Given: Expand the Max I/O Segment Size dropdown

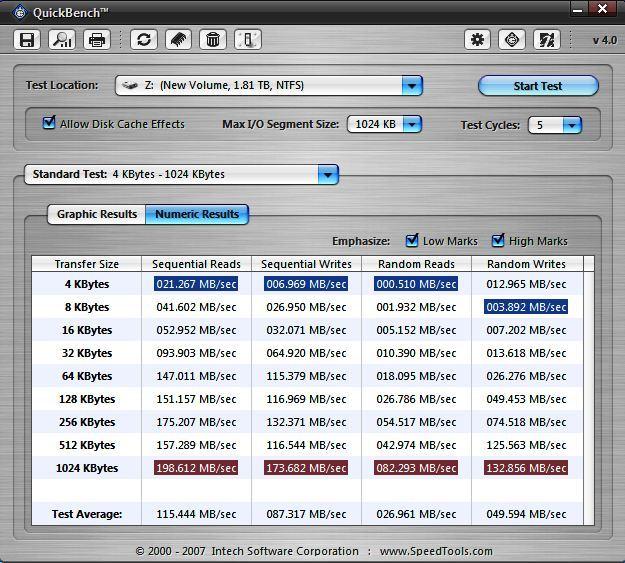Looking at the screenshot, I should (x=411, y=125).
